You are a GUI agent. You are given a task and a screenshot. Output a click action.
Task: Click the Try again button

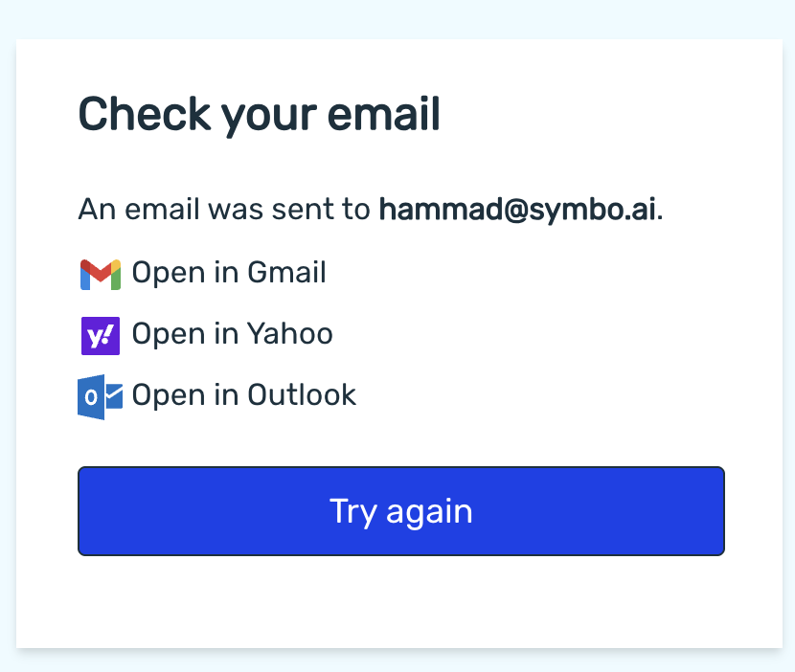(x=401, y=511)
